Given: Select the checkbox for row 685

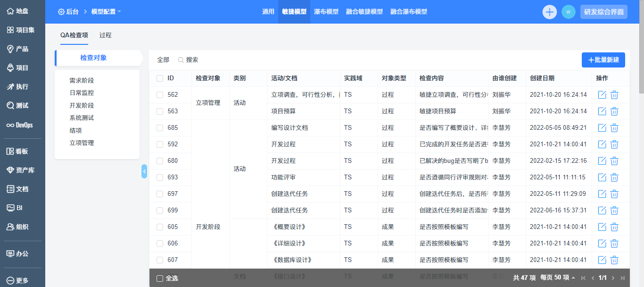Looking at the screenshot, I should [160, 128].
